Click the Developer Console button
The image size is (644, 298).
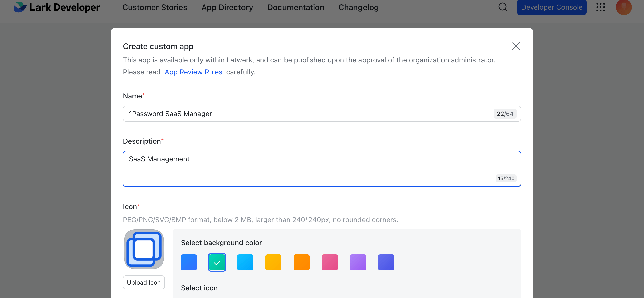tap(552, 7)
